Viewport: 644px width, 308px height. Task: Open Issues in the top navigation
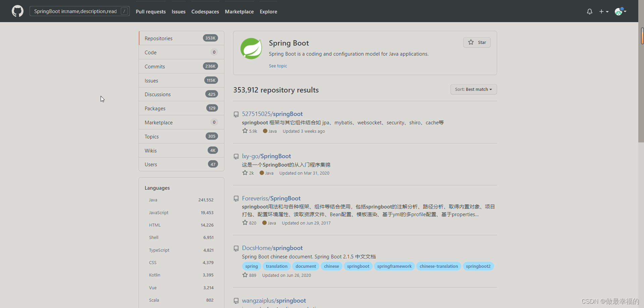(x=178, y=11)
